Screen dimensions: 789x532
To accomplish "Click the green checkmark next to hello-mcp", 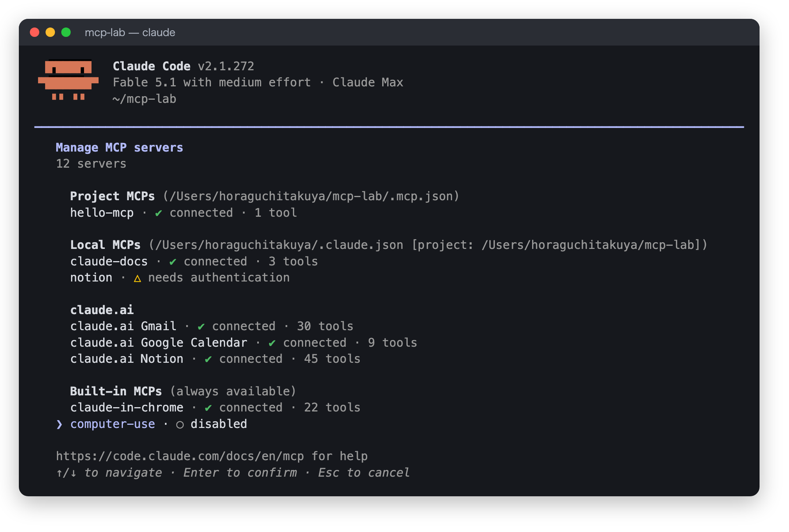I will coord(159,213).
